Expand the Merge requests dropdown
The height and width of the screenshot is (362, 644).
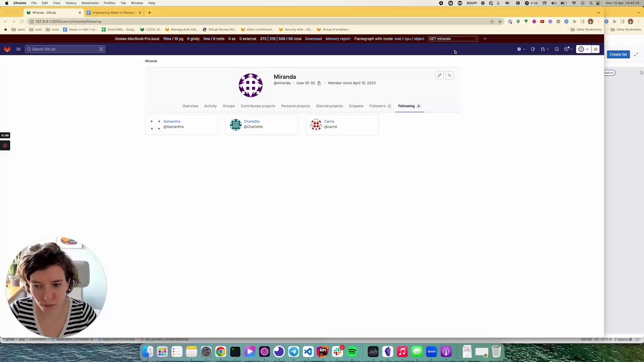click(544, 49)
